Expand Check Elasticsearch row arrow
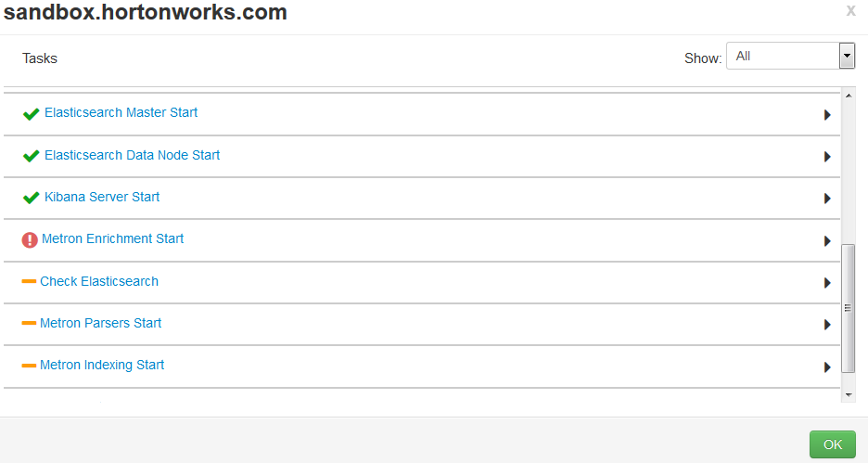The height and width of the screenshot is (463, 868). tap(826, 283)
